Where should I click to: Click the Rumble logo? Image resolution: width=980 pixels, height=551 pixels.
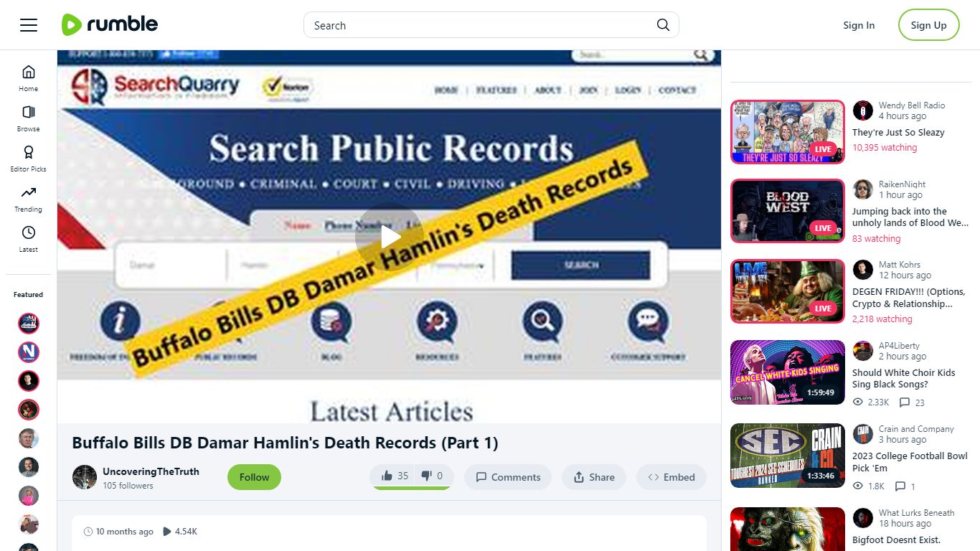110,25
